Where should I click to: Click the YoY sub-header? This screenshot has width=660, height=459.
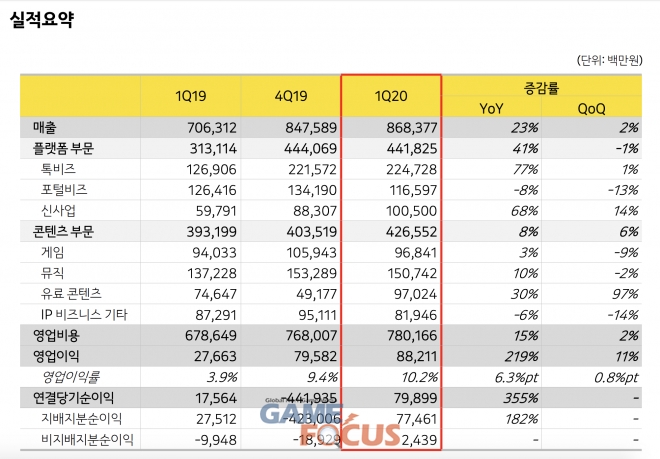pos(492,107)
